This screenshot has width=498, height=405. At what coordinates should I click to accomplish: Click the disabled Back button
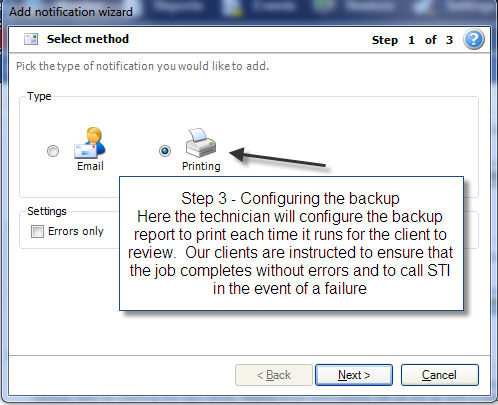[x=274, y=375]
